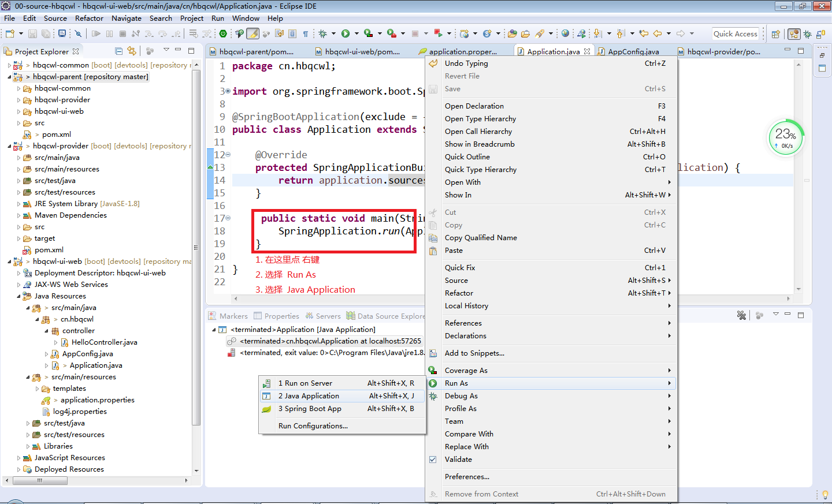
Task: Switch to the Debug perspective icon
Action: 807,34
